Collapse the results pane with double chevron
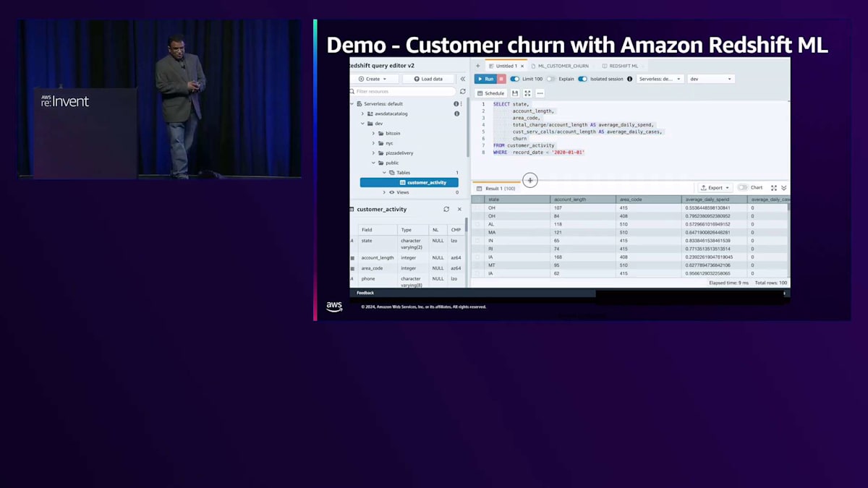This screenshot has width=868, height=488. coord(783,187)
